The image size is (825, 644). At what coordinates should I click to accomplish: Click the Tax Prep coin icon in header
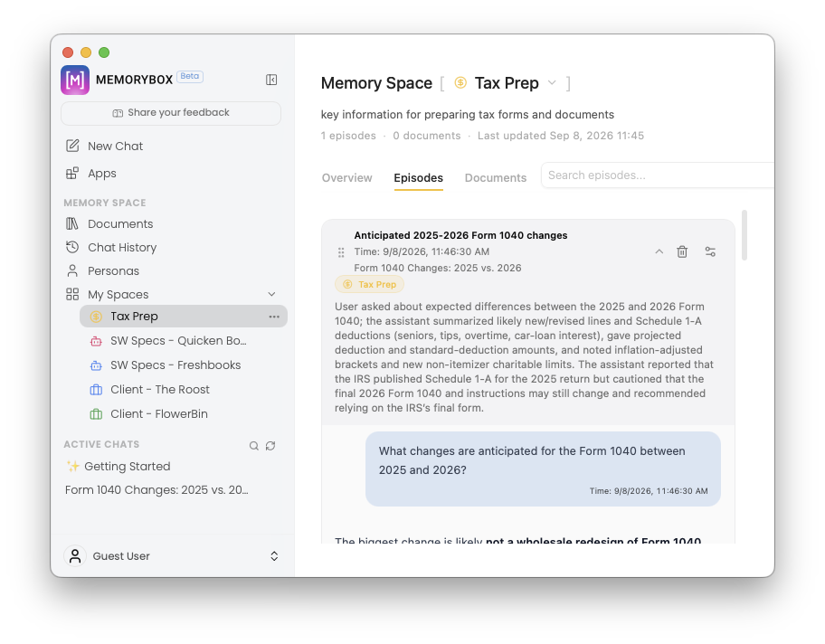460,82
